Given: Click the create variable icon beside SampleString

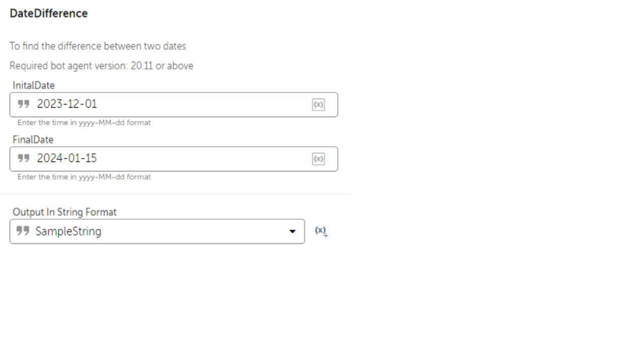Looking at the screenshot, I should pyautogui.click(x=321, y=231).
